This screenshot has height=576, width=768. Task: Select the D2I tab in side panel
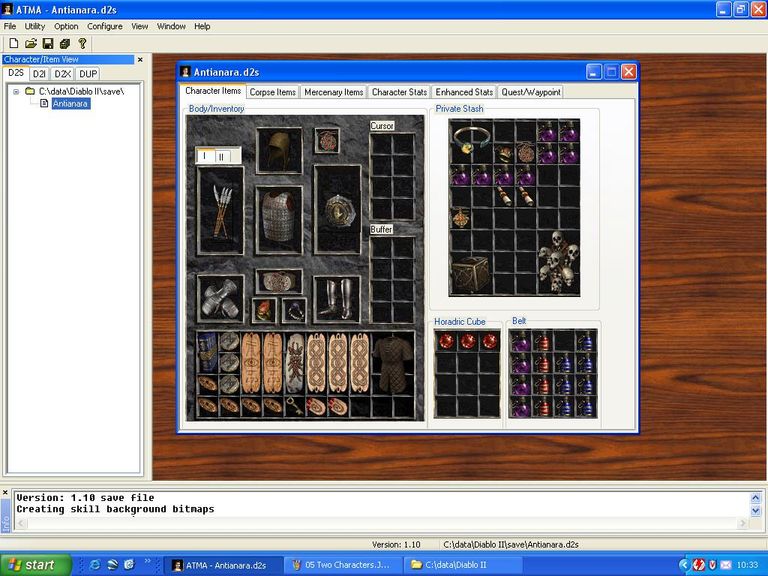[39, 74]
